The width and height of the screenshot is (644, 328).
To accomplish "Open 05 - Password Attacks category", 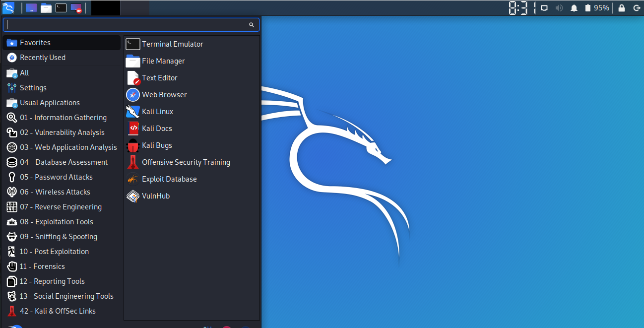I will [62, 177].
